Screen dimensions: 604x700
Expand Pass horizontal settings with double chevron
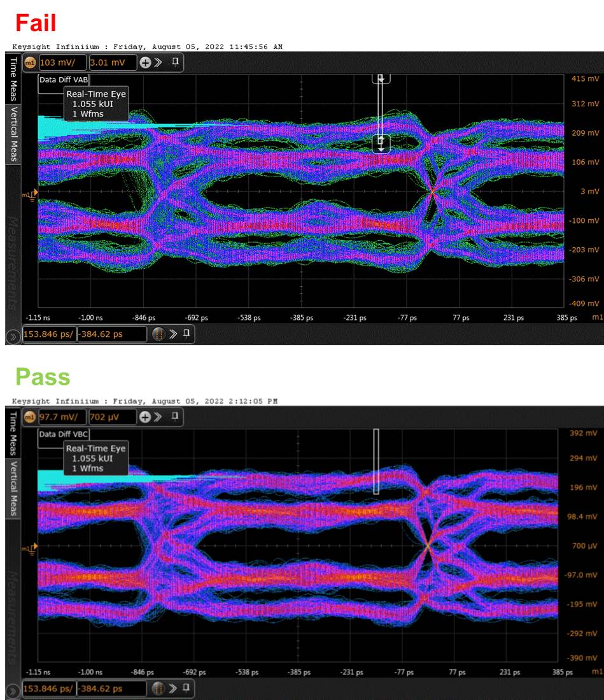click(x=173, y=689)
